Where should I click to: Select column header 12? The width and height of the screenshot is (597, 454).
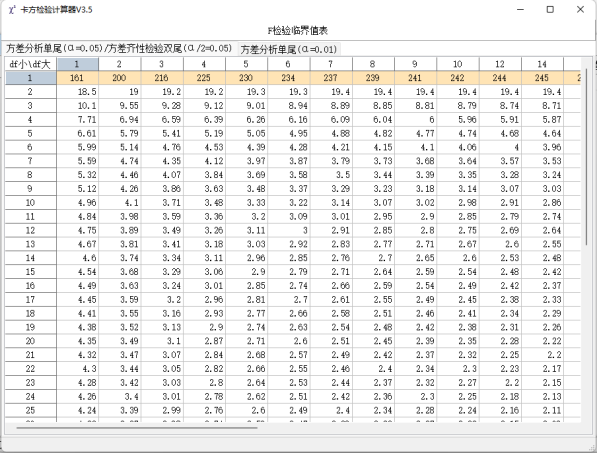(500, 64)
